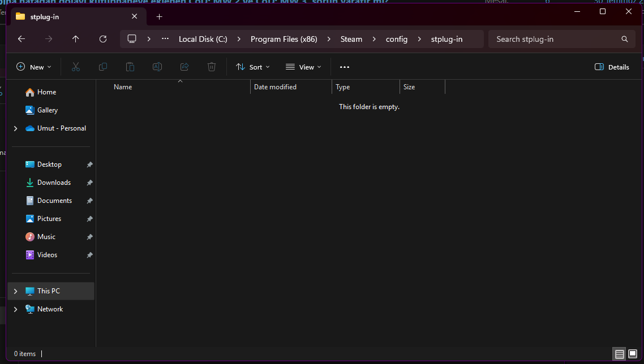
Task: Add a new File Explorer tab
Action: coord(160,17)
